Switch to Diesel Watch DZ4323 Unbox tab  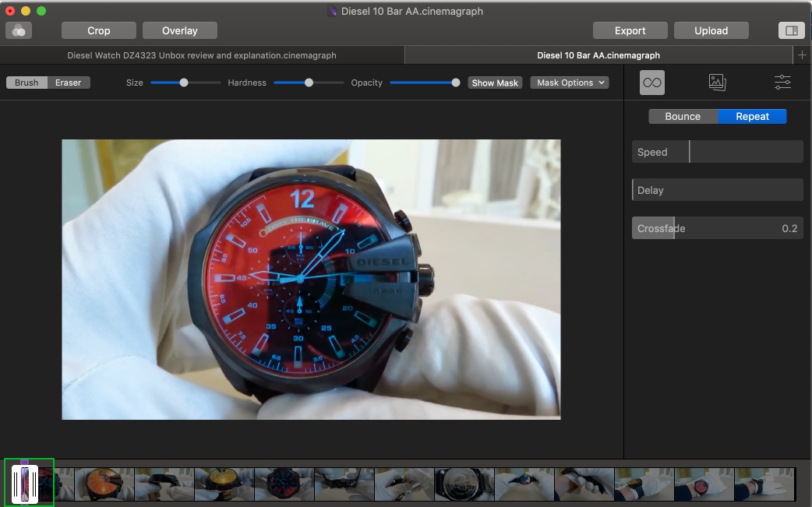[x=202, y=55]
